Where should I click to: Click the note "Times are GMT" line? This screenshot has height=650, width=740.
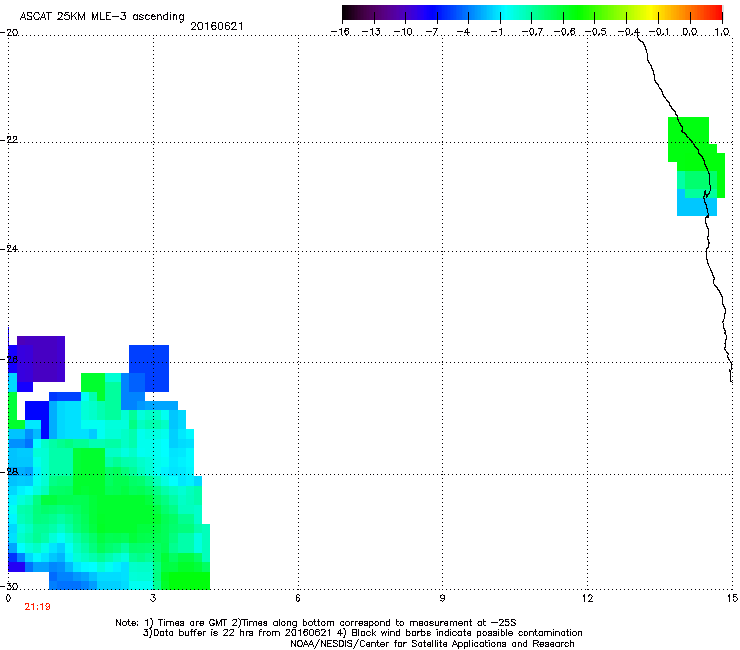pos(316,623)
